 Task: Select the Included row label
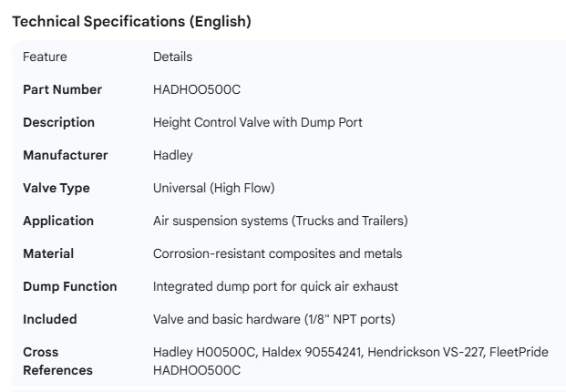50,319
